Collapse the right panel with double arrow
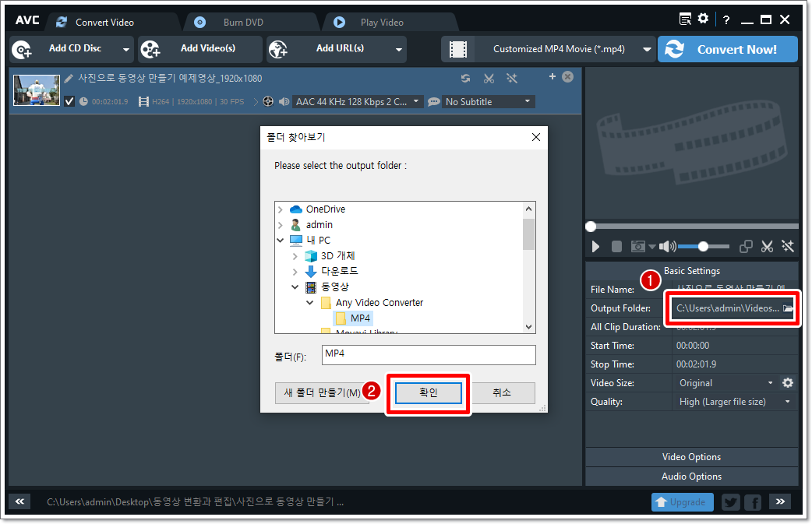812x524 pixels. [x=780, y=501]
